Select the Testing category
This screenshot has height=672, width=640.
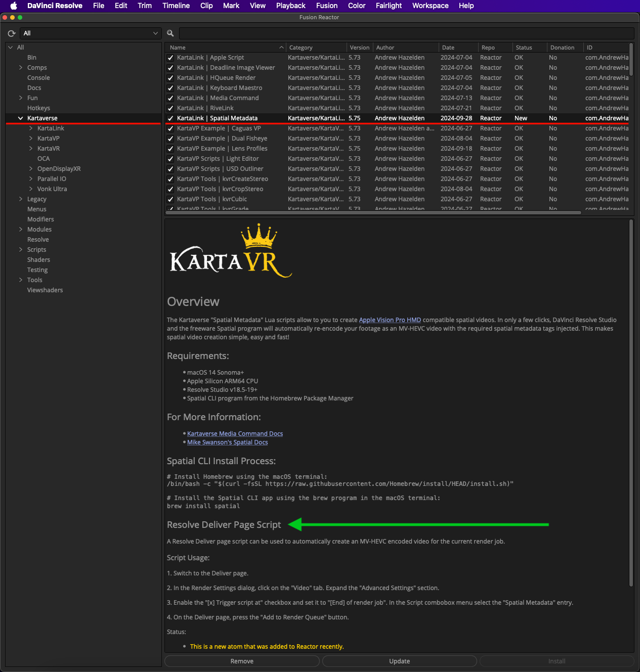click(37, 270)
